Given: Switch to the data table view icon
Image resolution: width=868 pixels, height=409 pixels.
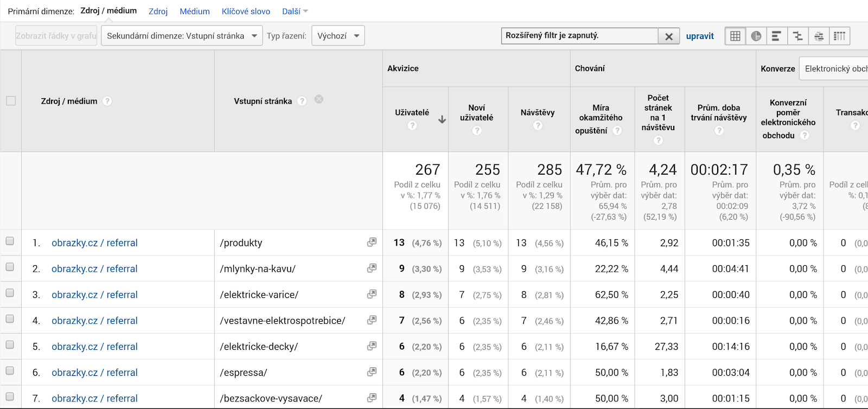Looking at the screenshot, I should click(735, 36).
